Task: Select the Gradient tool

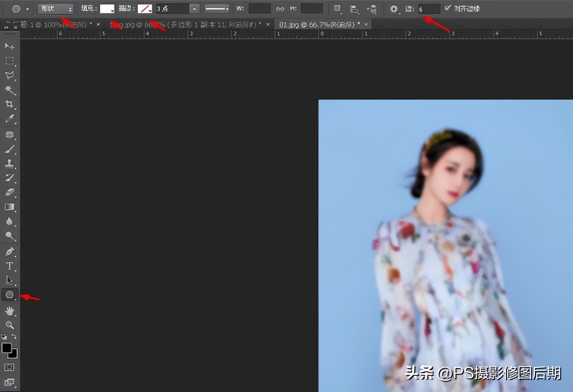Action: (x=10, y=207)
